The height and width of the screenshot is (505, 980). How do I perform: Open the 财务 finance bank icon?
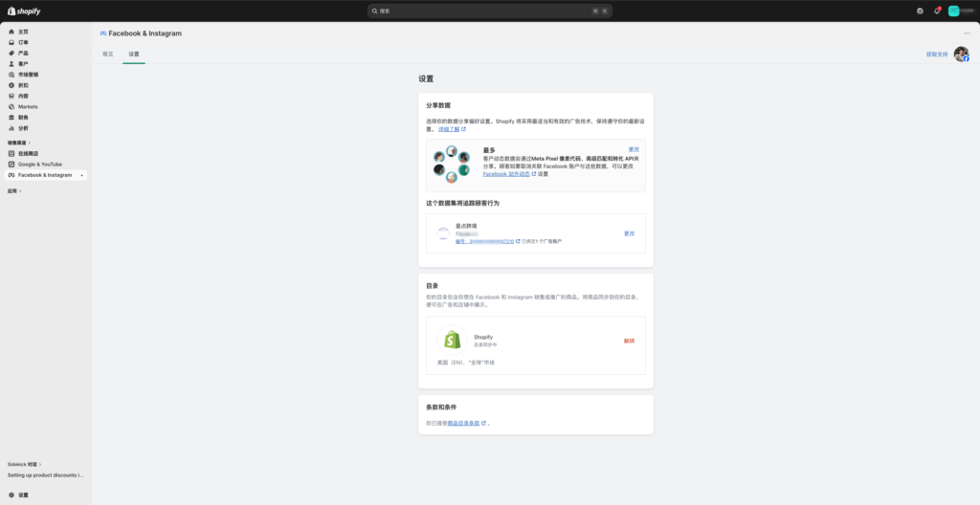(x=11, y=118)
